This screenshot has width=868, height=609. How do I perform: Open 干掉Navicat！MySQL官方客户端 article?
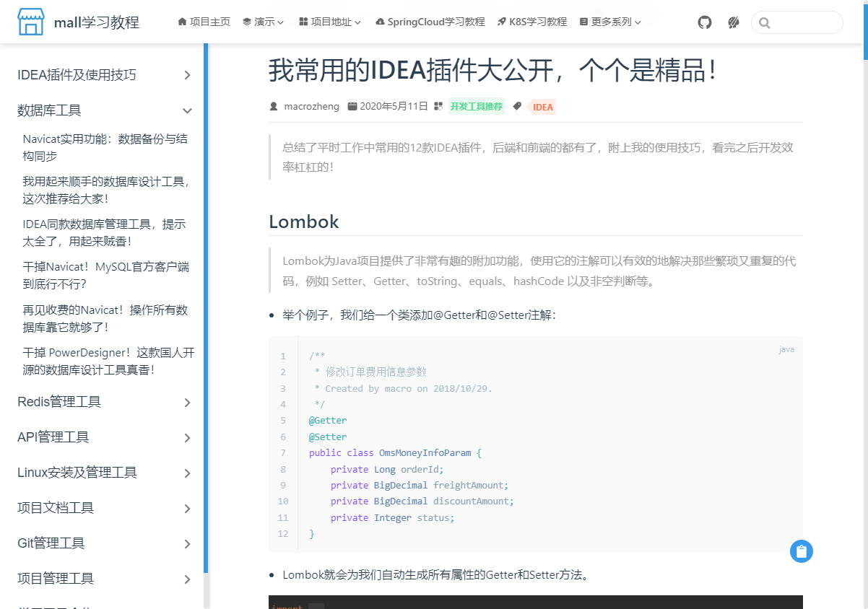coord(106,275)
